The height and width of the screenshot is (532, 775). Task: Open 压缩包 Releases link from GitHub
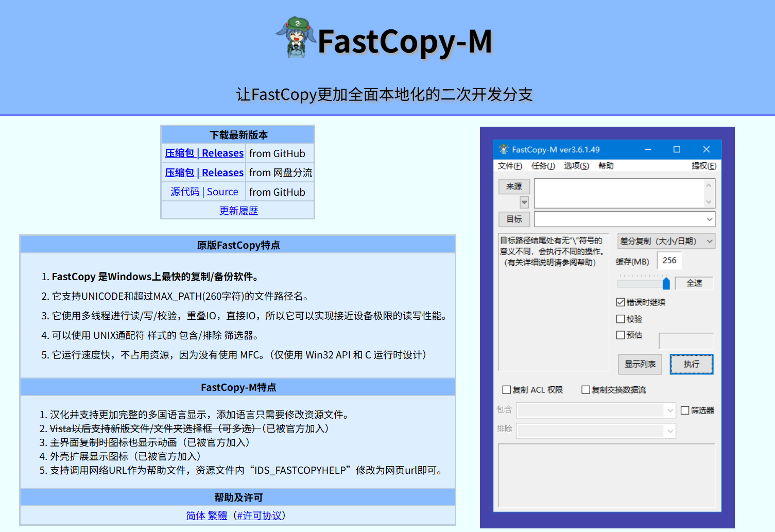pyautogui.click(x=204, y=153)
